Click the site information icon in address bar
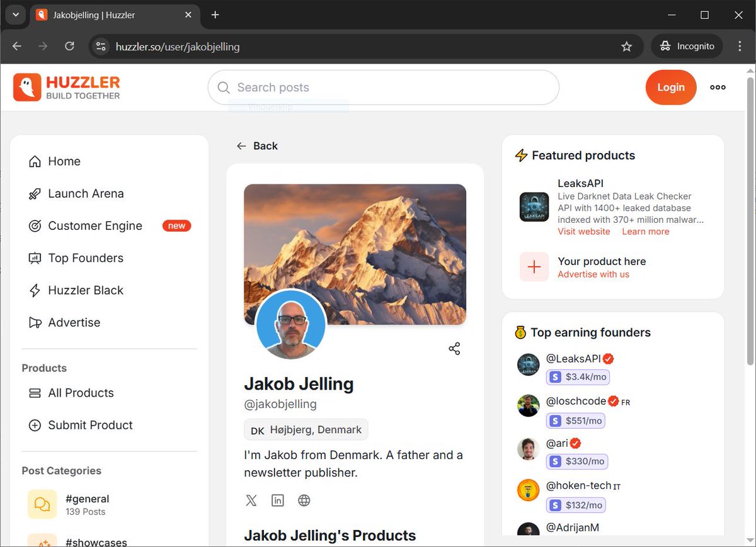This screenshot has width=756, height=547. (x=101, y=46)
